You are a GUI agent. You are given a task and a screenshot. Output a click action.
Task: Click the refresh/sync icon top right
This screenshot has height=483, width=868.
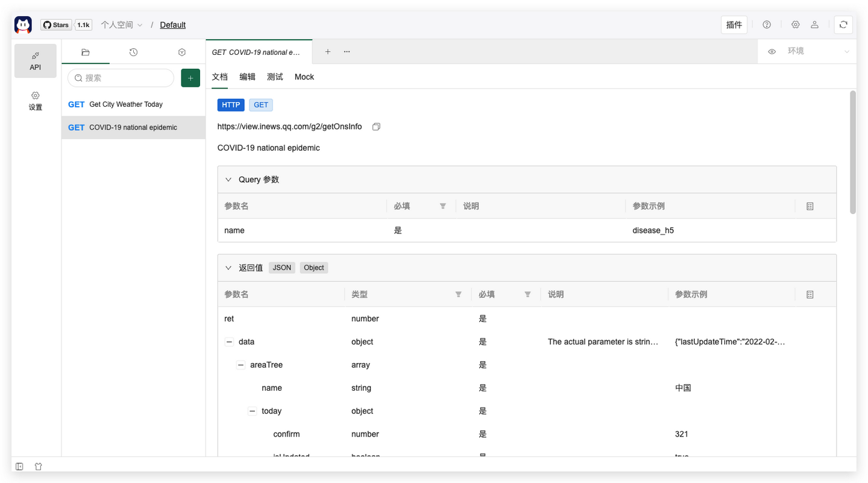(x=843, y=25)
